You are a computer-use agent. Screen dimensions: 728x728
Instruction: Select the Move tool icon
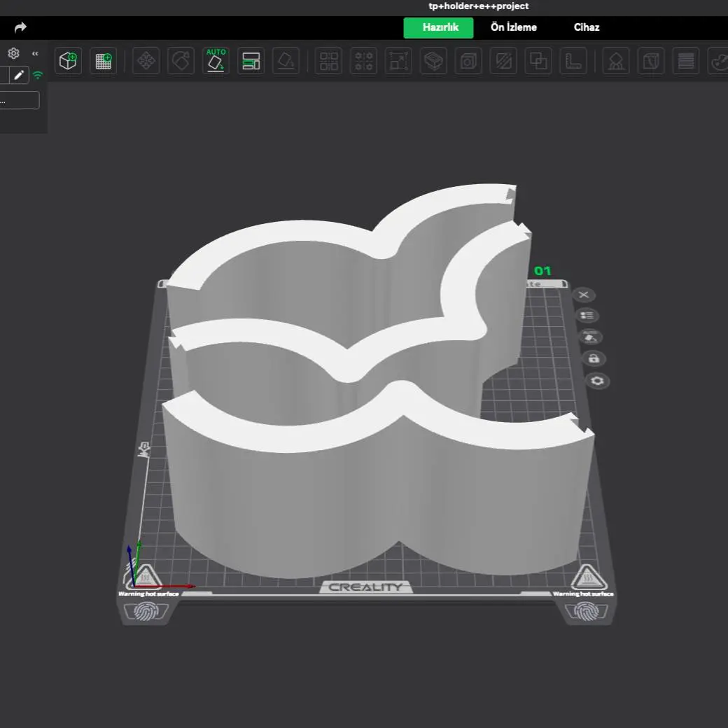146,61
